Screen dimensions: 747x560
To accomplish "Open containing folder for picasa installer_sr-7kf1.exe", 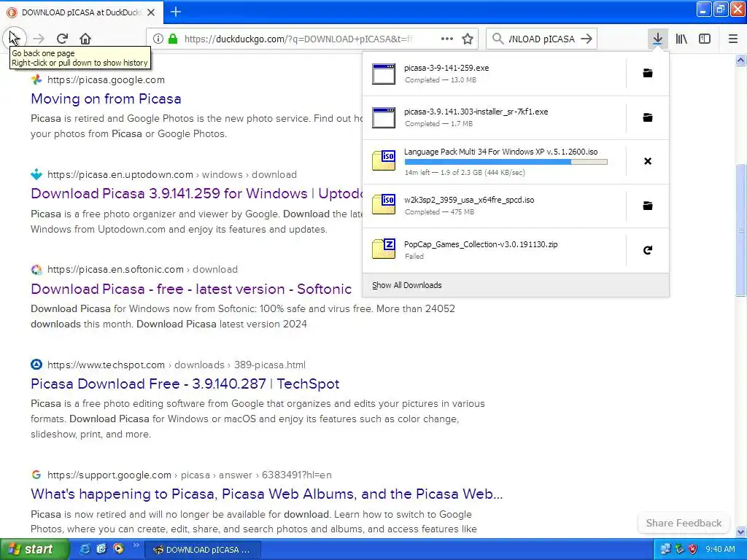I will pyautogui.click(x=648, y=117).
